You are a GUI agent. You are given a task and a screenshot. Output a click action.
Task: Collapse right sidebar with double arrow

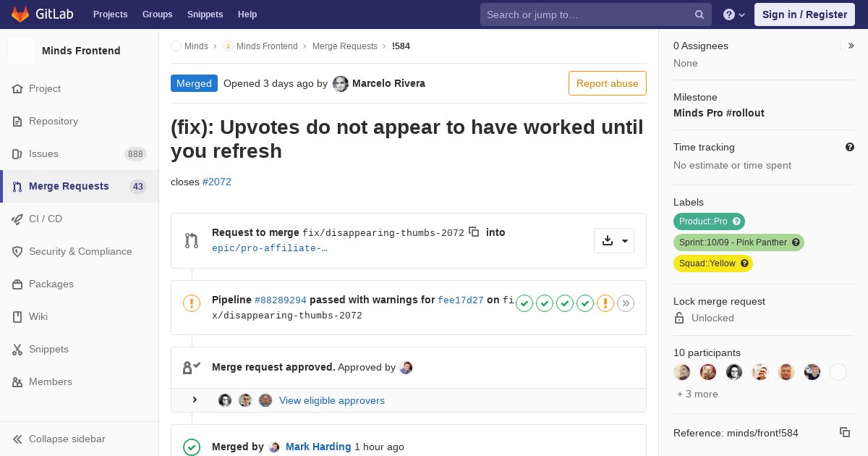pos(851,46)
